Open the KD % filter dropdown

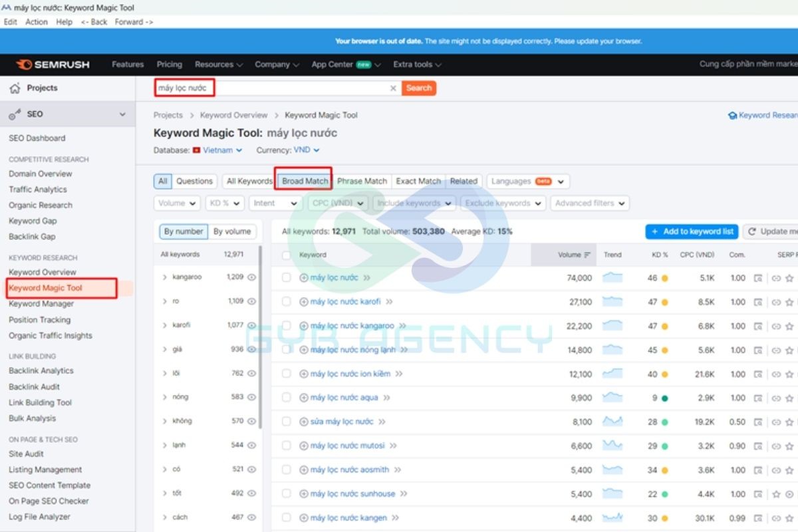tap(225, 203)
